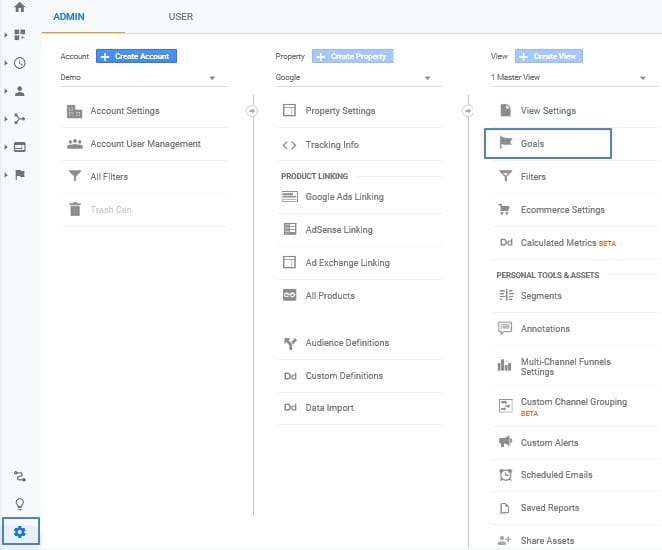Open Account User Management
Viewport: 662px width, 550px height.
[145, 144]
